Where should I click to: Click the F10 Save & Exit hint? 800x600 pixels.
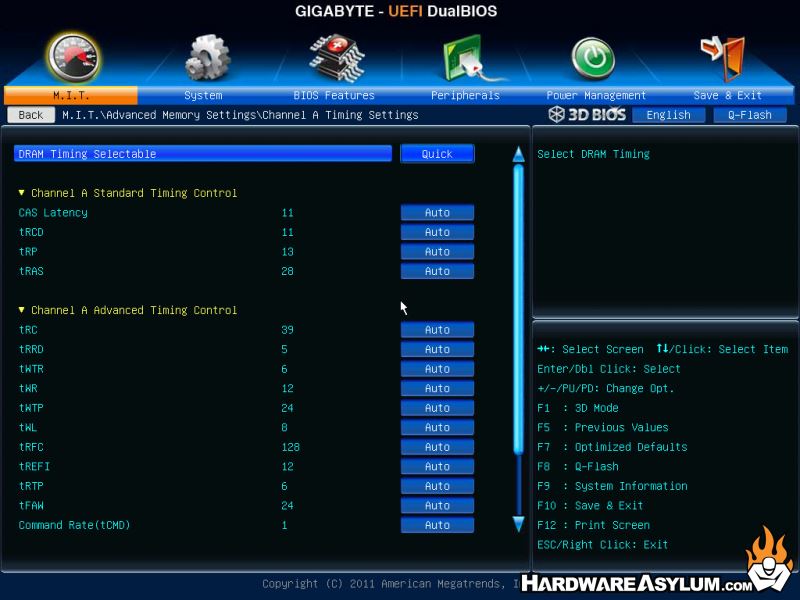click(x=590, y=505)
